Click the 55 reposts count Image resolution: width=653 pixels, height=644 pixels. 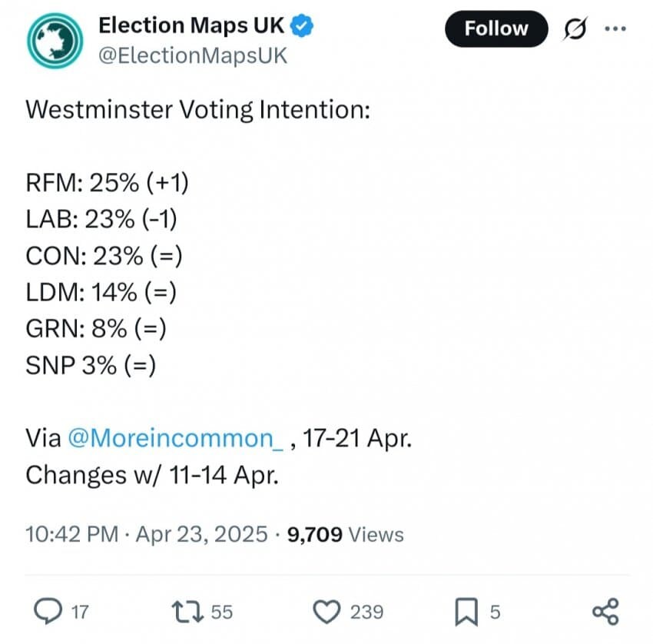[221, 612]
